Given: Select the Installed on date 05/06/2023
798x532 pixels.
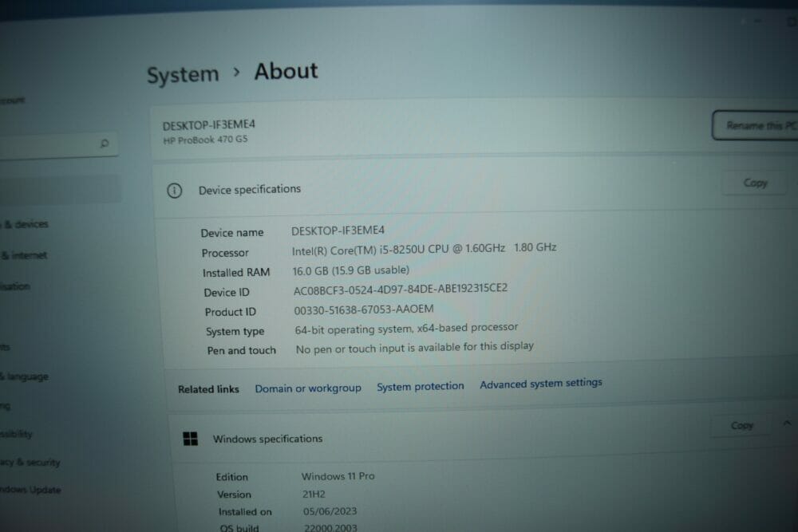Looking at the screenshot, I should (330, 511).
